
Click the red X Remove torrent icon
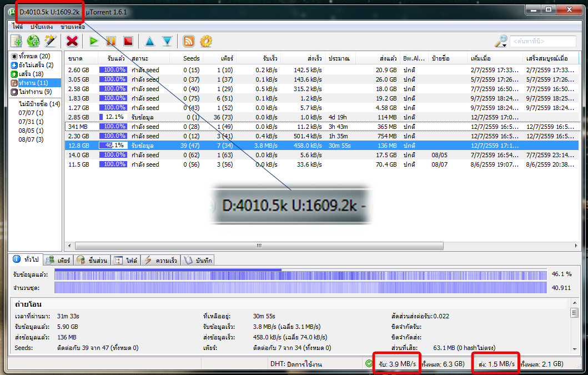(x=72, y=41)
